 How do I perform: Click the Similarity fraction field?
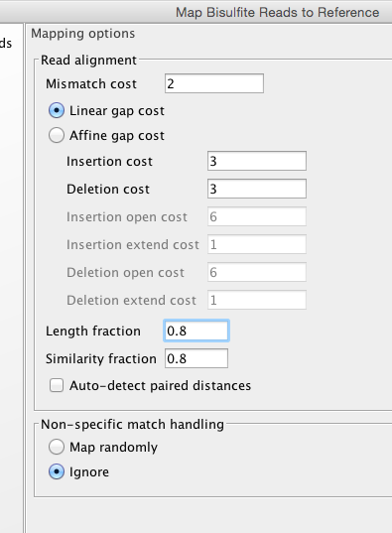(x=196, y=358)
